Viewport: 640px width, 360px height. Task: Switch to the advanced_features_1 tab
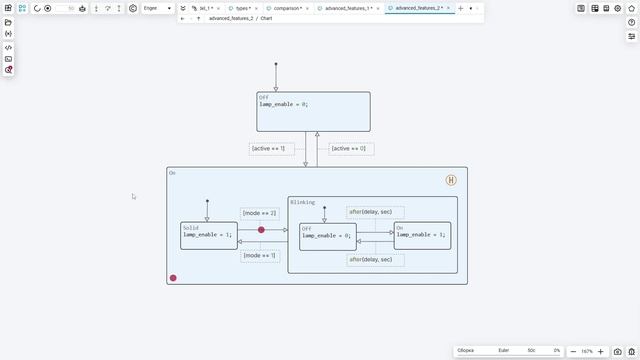pos(348,8)
